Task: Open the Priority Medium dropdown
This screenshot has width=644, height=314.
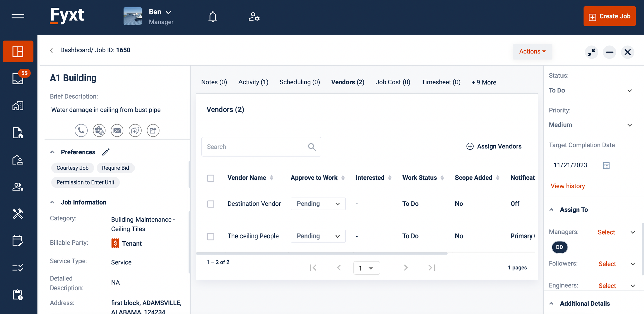Action: 590,125
